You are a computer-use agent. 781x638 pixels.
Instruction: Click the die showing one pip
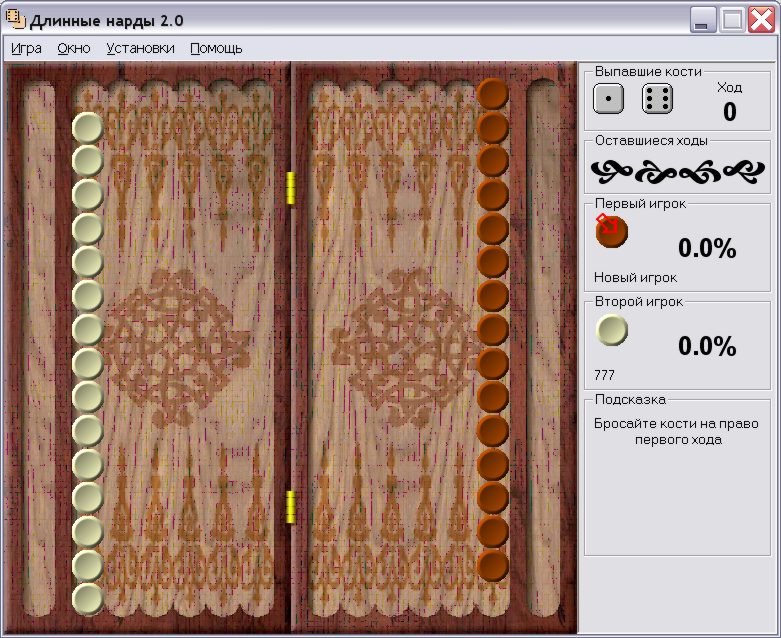click(608, 99)
